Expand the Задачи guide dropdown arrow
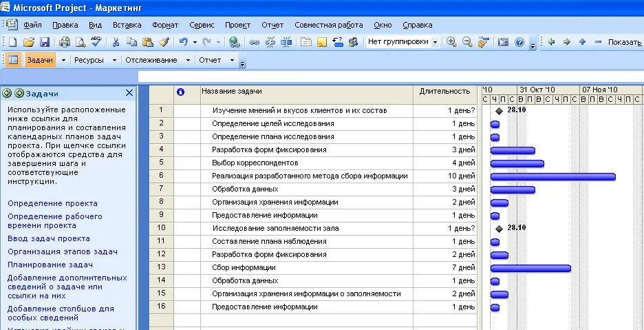644x330 pixels. coord(63,61)
